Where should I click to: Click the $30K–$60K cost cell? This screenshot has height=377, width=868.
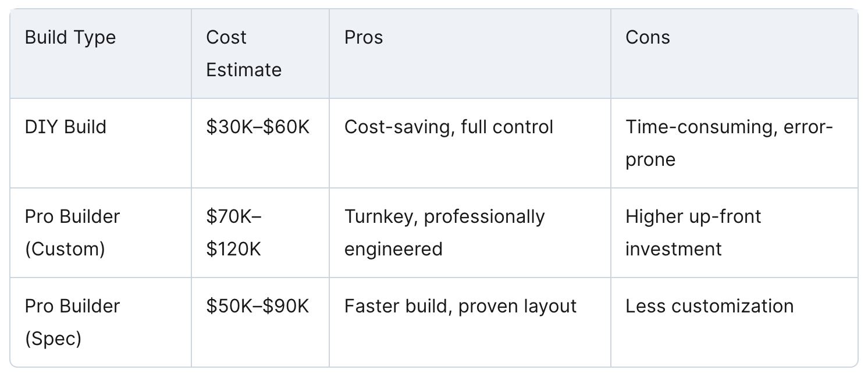point(258,127)
